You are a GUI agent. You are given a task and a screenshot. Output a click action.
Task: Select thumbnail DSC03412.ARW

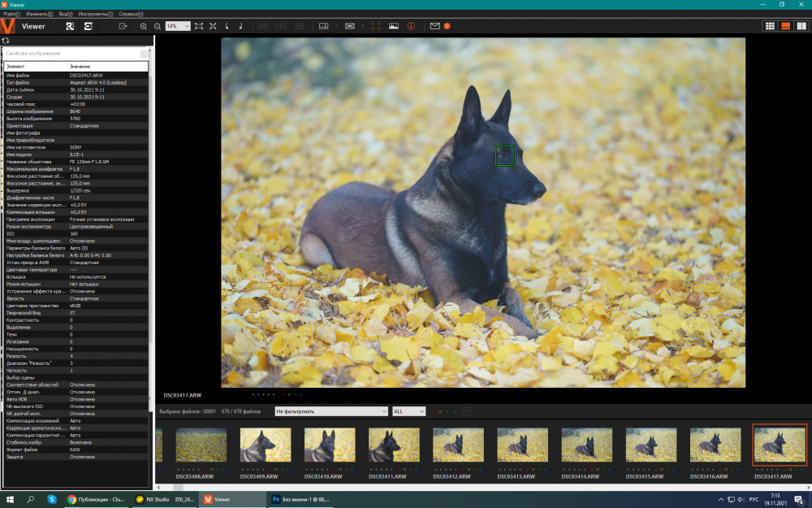click(x=458, y=445)
